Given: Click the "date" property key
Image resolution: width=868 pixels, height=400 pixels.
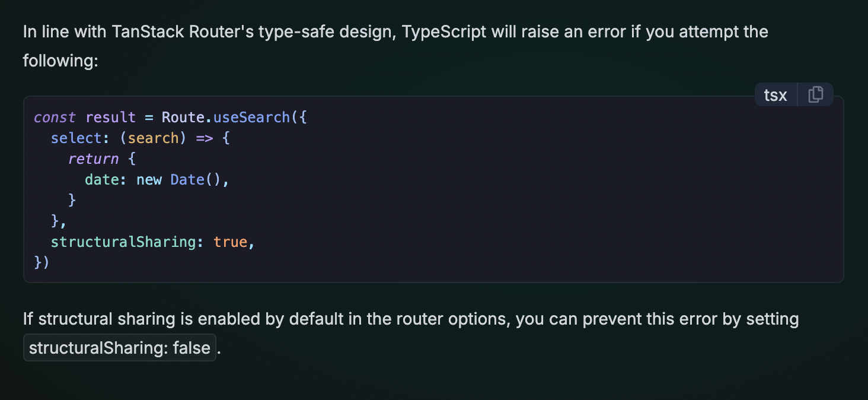Looking at the screenshot, I should [x=102, y=179].
